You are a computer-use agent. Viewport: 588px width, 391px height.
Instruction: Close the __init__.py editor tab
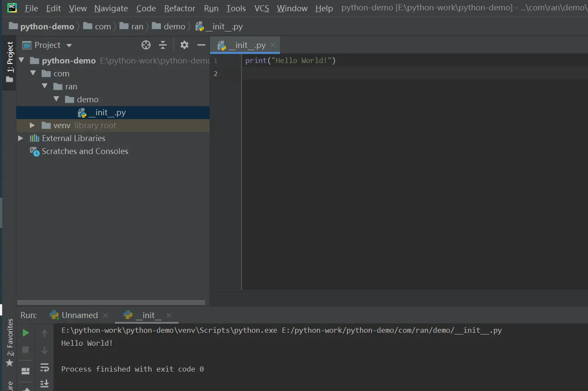click(x=273, y=45)
